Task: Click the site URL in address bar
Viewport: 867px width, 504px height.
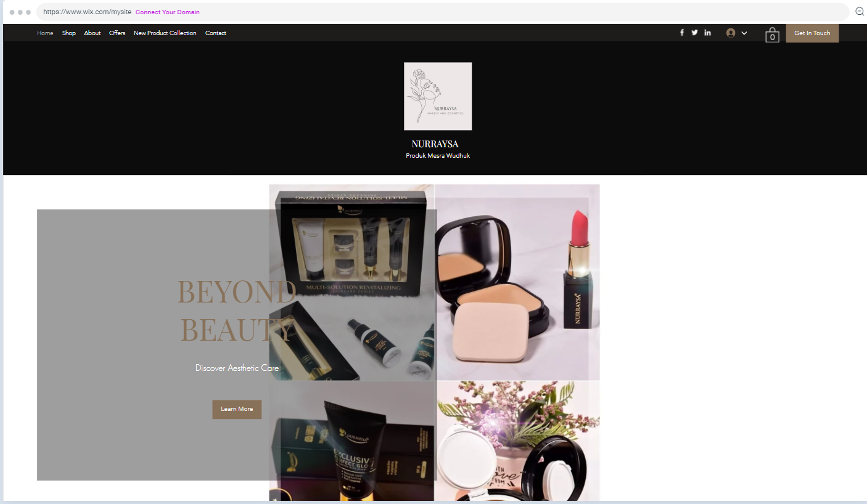Action: [87, 12]
